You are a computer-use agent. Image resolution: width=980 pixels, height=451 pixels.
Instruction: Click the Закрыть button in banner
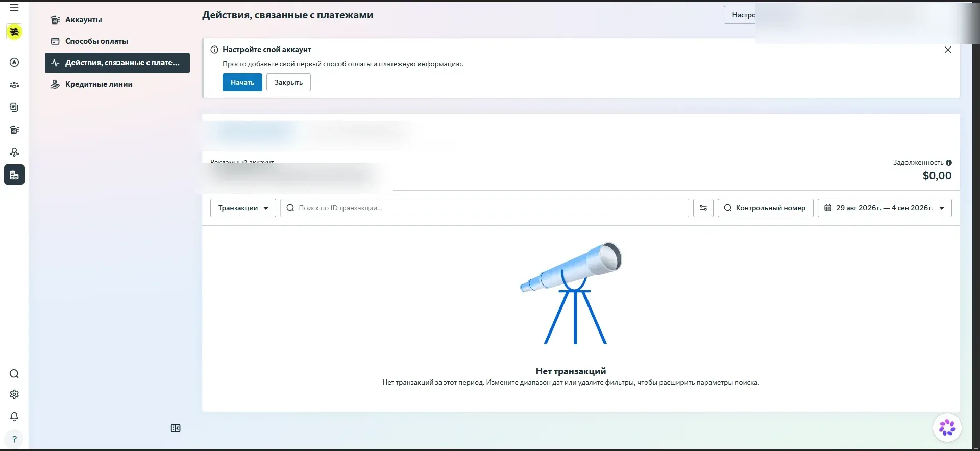point(288,82)
